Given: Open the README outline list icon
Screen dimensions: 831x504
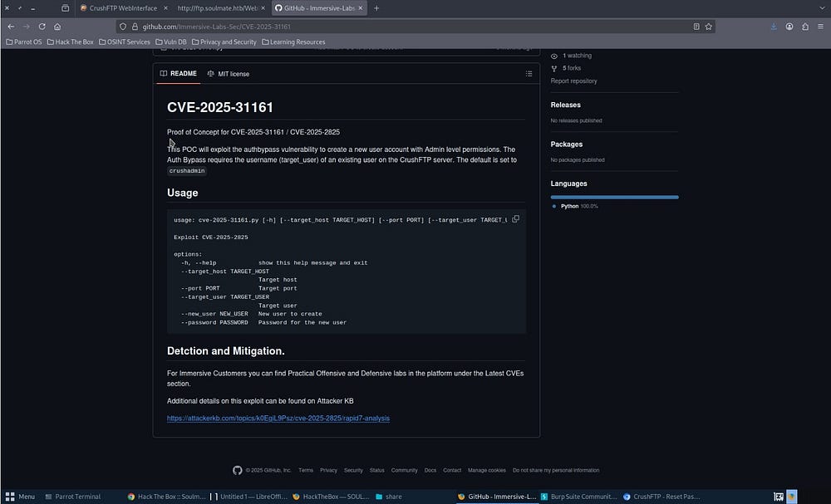Looking at the screenshot, I should pos(529,74).
